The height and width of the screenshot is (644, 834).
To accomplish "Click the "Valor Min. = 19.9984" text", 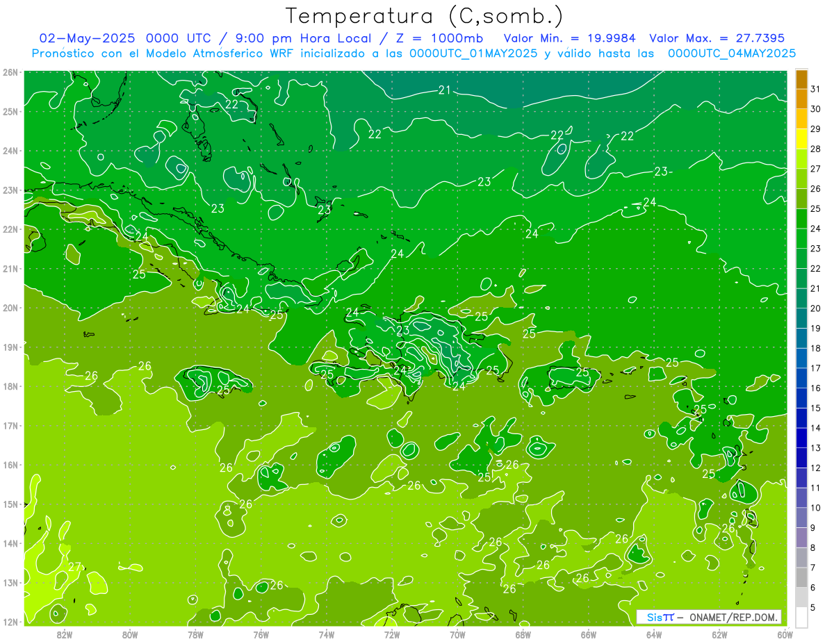I will click(570, 38).
